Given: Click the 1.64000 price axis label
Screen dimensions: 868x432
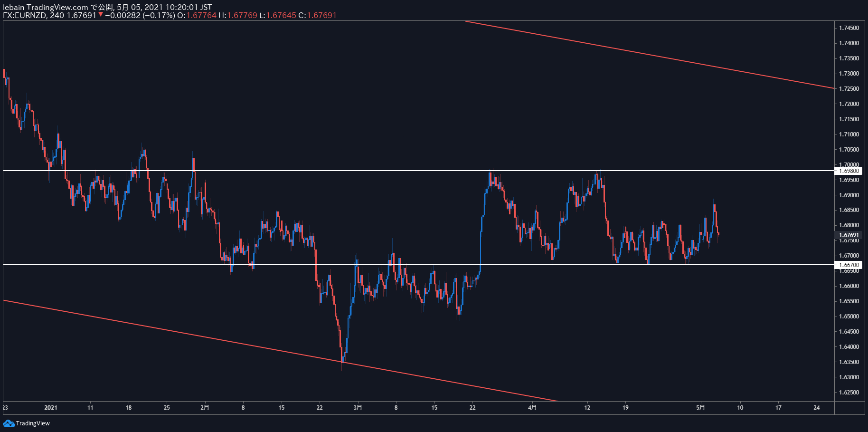Looking at the screenshot, I should pos(849,347).
